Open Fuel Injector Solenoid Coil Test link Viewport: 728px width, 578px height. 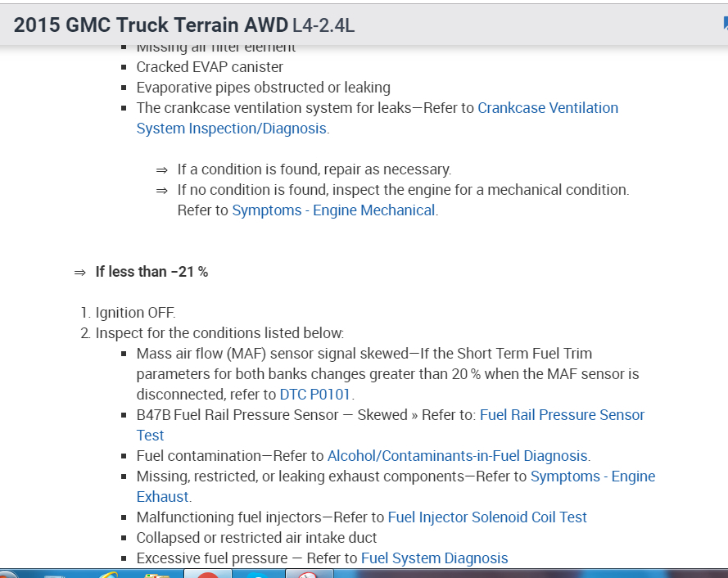click(487, 517)
